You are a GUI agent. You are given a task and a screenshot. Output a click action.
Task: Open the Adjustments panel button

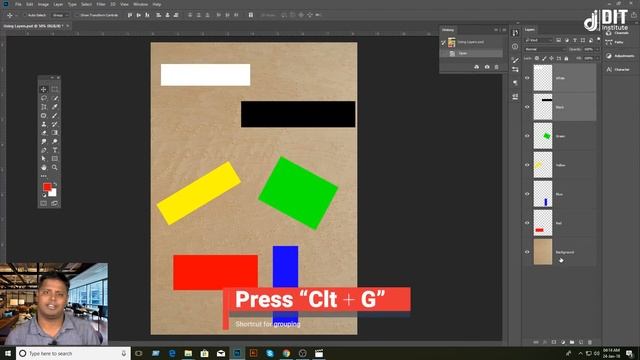coord(620,56)
